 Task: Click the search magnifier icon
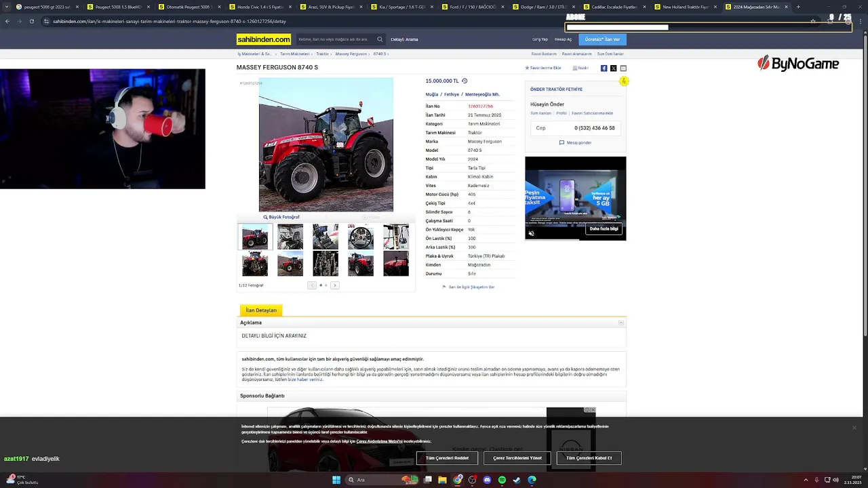(x=380, y=39)
